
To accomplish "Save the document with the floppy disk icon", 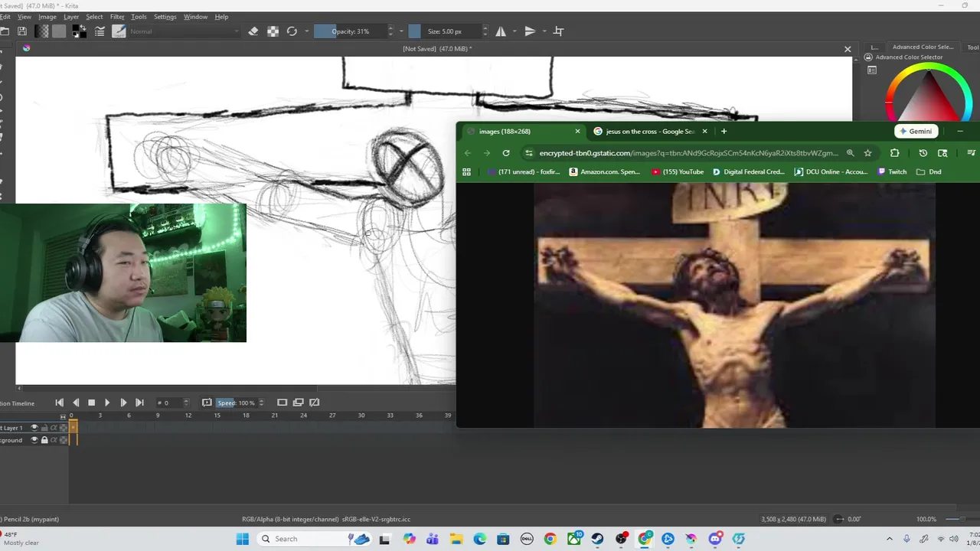I will coord(22,31).
